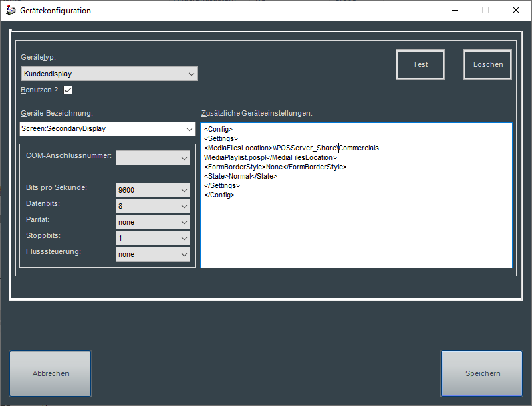Open the Parität dropdown

pyautogui.click(x=153, y=222)
